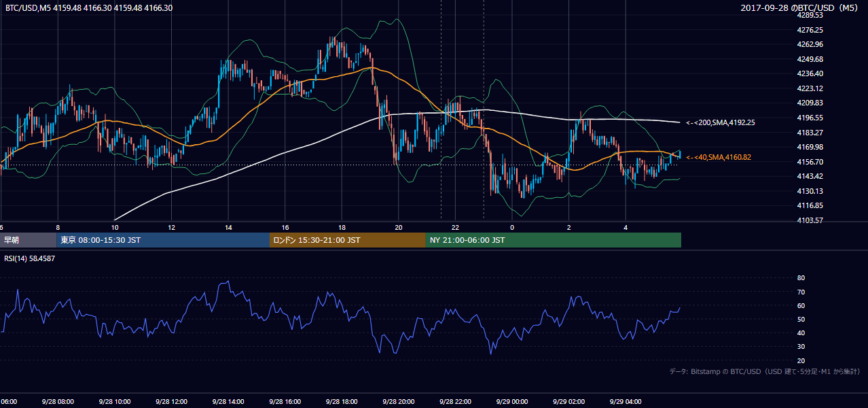Viewport: 868px width, 408px height.
Task: Click hour tick 14 under the price chart
Action: pos(228,227)
